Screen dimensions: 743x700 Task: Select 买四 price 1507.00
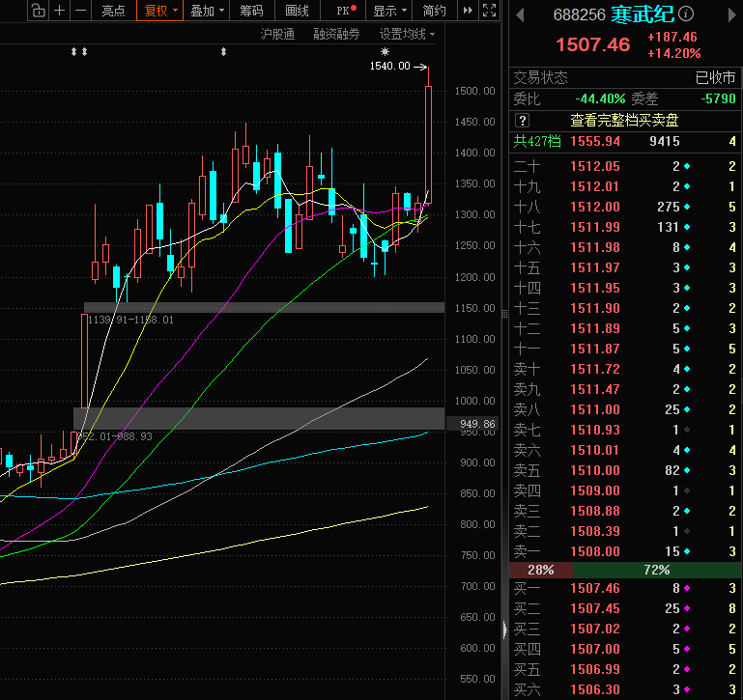pos(594,650)
